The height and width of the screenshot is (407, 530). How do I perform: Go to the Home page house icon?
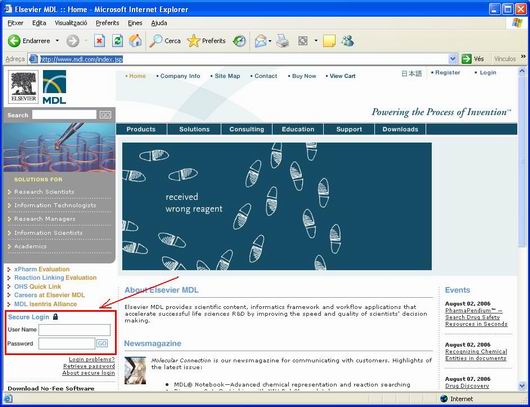135,41
